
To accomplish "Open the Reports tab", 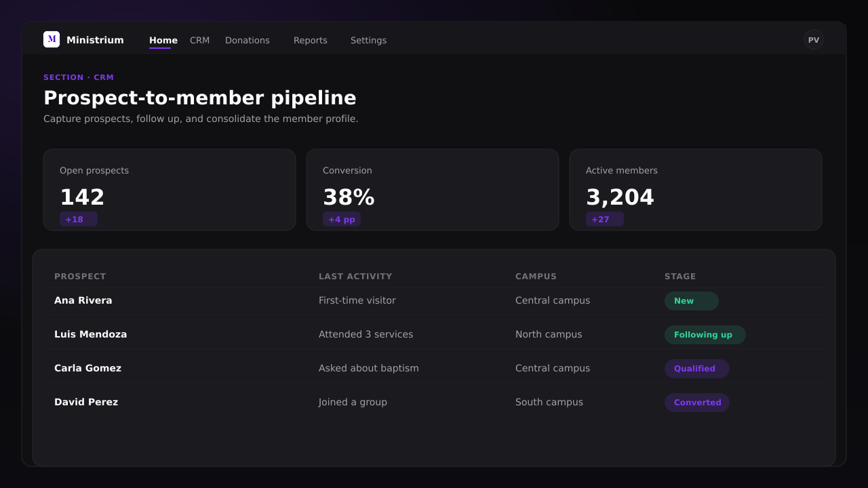I will [x=311, y=40].
